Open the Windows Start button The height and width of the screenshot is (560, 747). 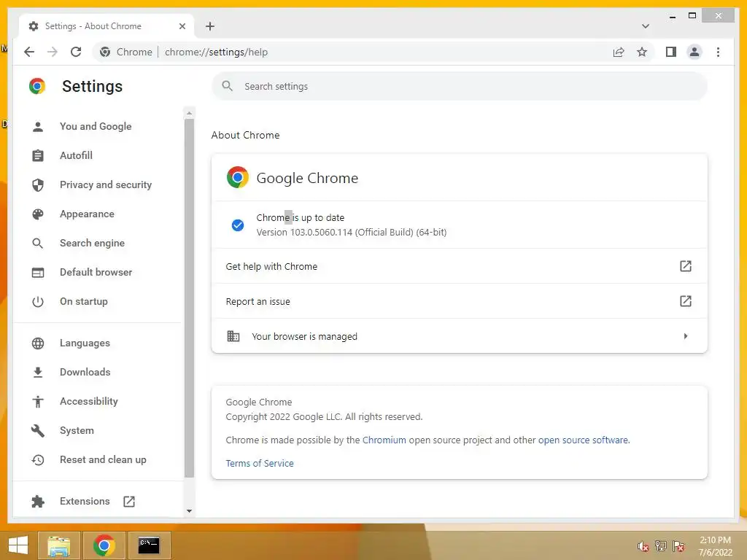(18, 545)
